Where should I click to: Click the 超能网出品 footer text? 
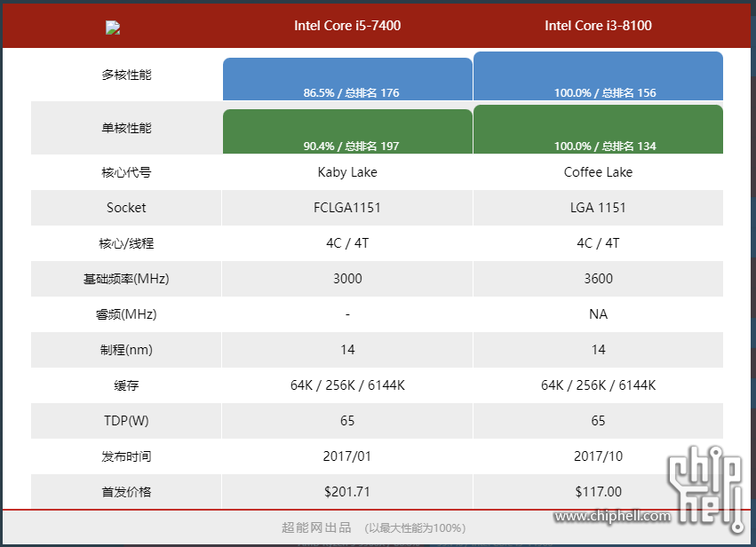click(x=316, y=527)
